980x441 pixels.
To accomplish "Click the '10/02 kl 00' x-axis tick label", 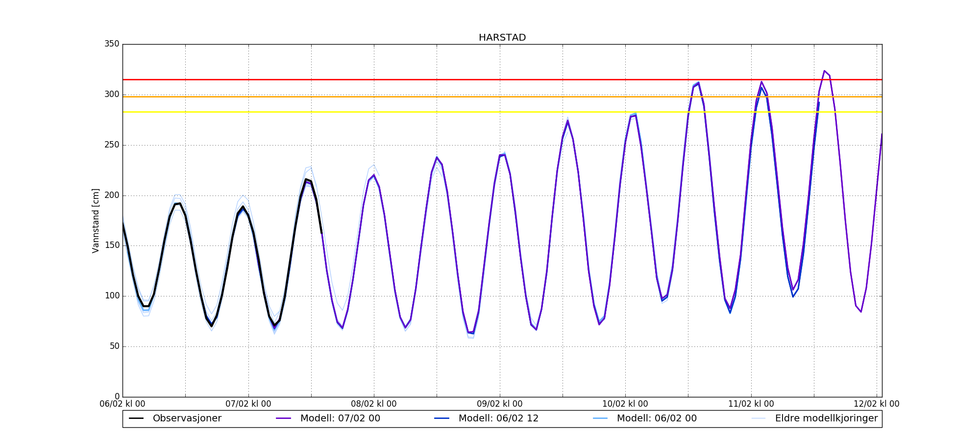I will [x=625, y=404].
